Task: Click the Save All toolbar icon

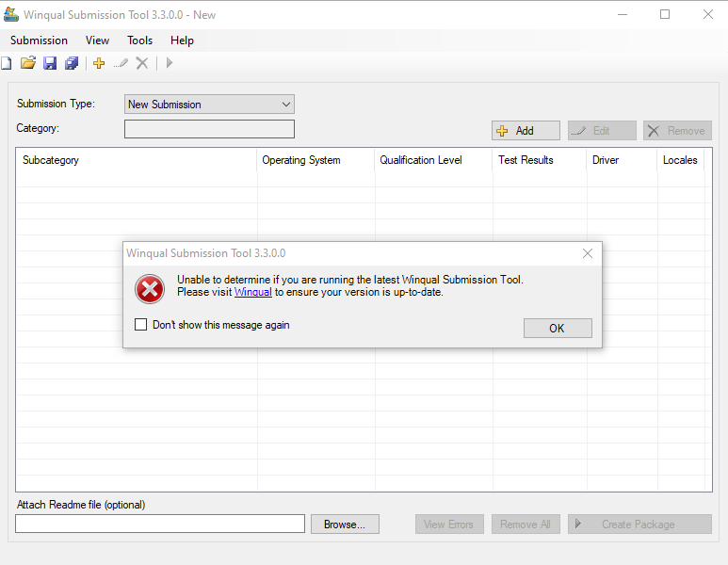Action: click(72, 63)
